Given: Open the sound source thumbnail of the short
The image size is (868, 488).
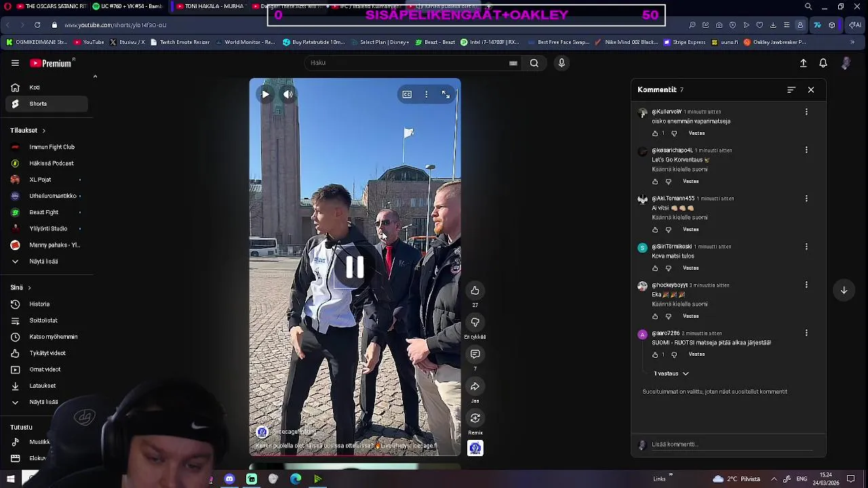Looking at the screenshot, I should [475, 448].
